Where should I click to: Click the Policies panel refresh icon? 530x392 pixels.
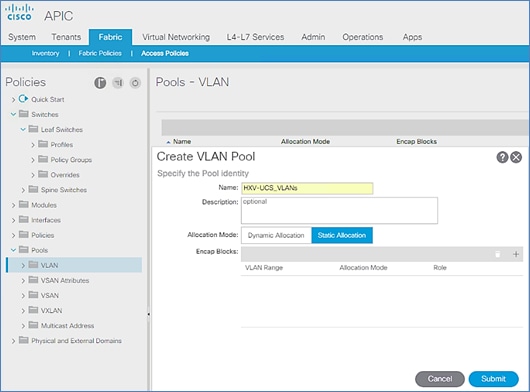pyautogui.click(x=135, y=82)
